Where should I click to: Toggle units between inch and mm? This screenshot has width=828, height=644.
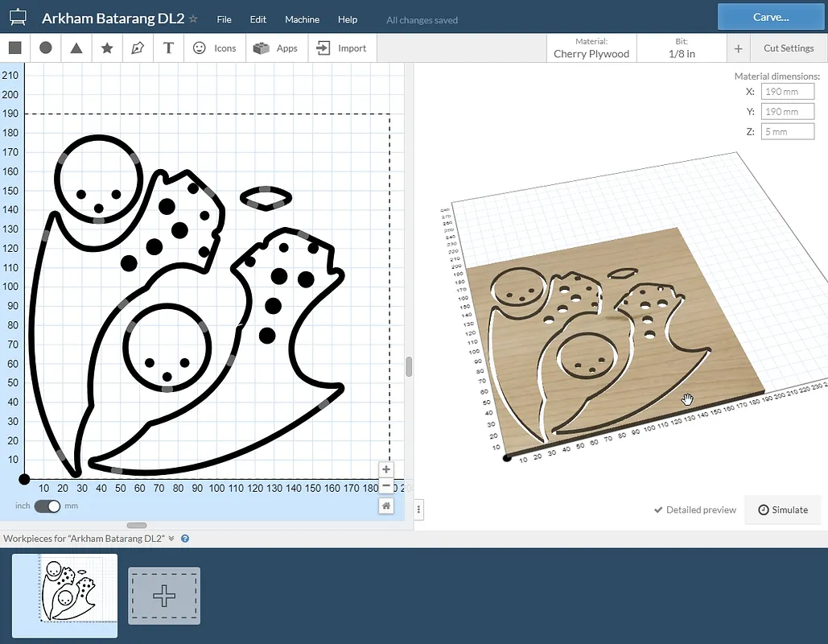[x=47, y=506]
